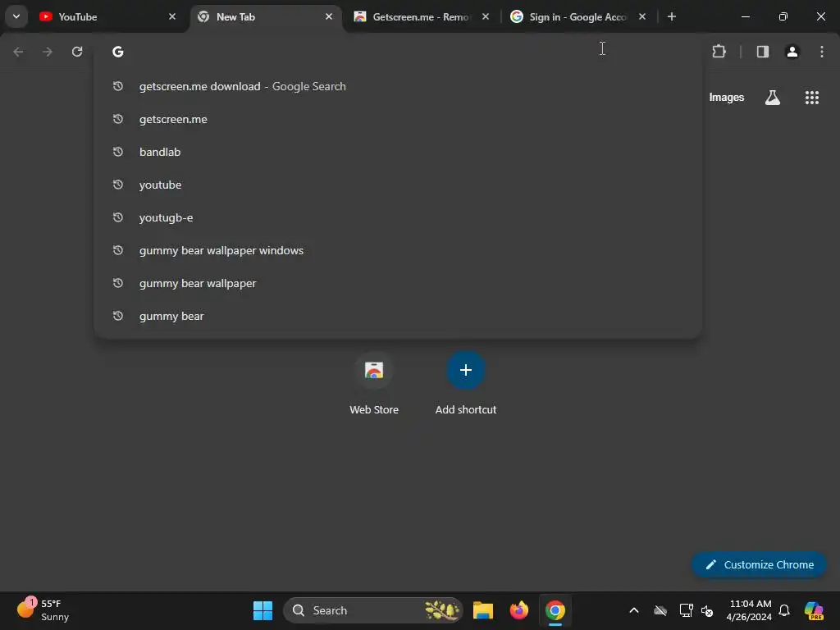
Task: Select the getscreen.me suggestion
Action: tap(398, 119)
